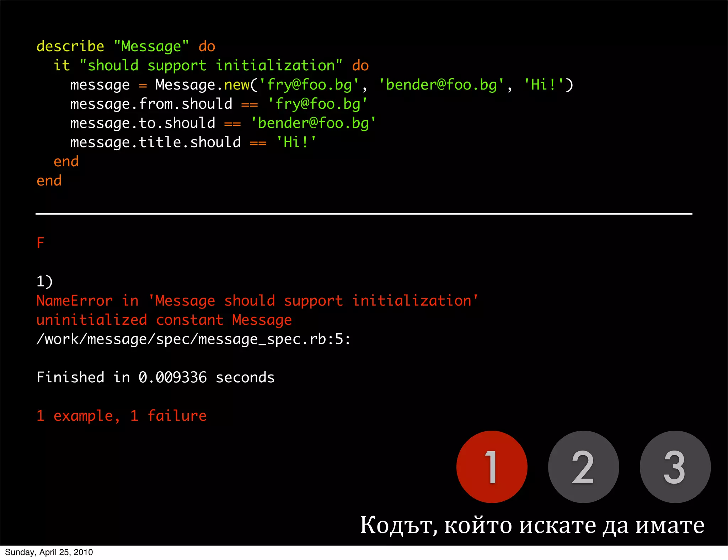Viewport: 728px width, 560px height.
Task: Click the gray step 2 circle
Action: [x=583, y=467]
